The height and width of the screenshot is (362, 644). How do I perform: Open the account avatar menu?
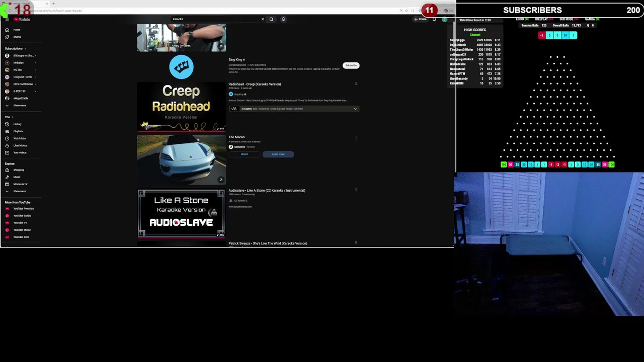[444, 19]
